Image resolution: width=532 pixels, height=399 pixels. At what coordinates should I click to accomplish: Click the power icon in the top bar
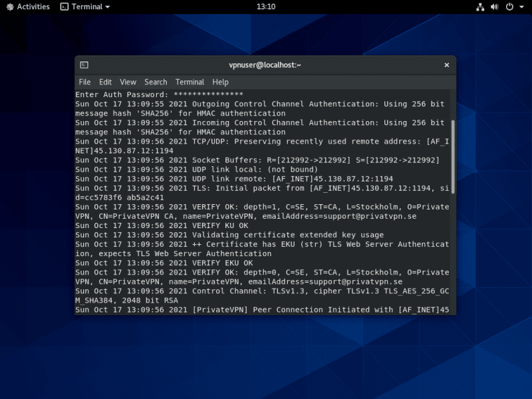509,7
